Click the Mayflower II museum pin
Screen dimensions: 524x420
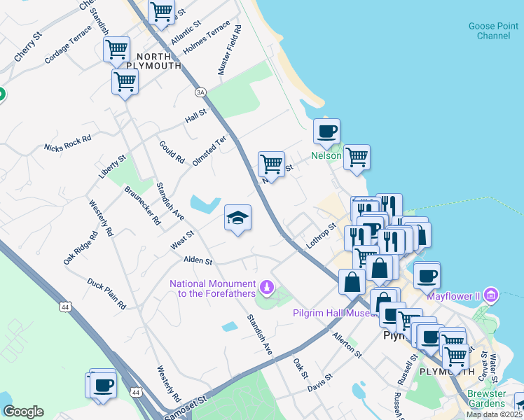pyautogui.click(x=491, y=295)
